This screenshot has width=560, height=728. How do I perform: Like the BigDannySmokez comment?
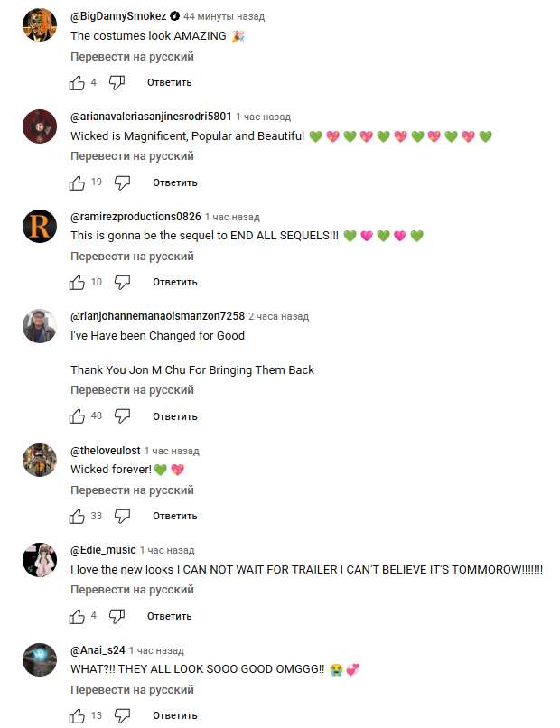(77, 82)
